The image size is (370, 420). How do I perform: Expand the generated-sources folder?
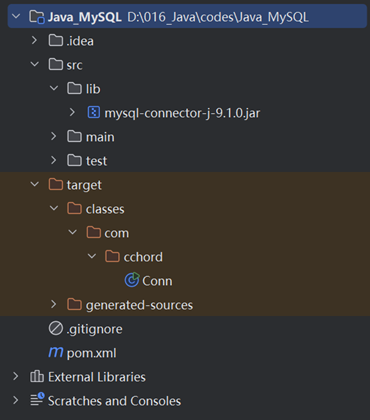click(53, 304)
